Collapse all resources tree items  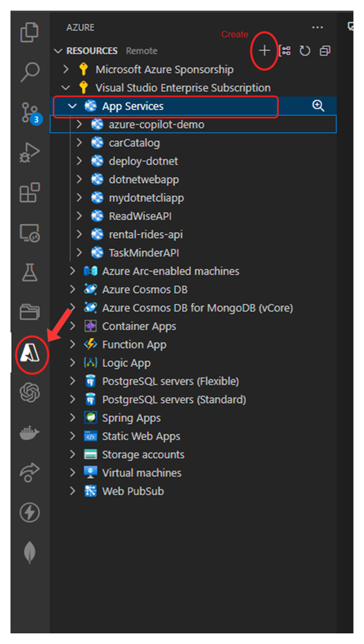[325, 51]
